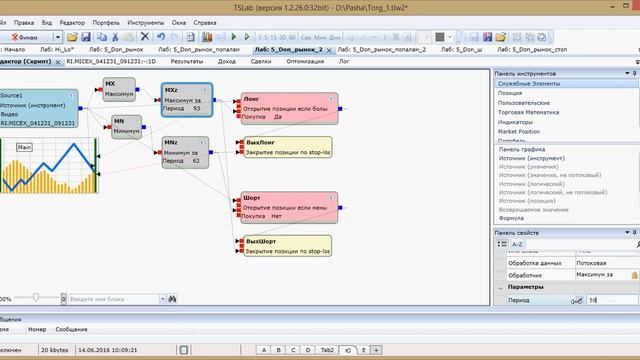
Task: Click the canvas zoom slider handle
Action: coord(36,298)
